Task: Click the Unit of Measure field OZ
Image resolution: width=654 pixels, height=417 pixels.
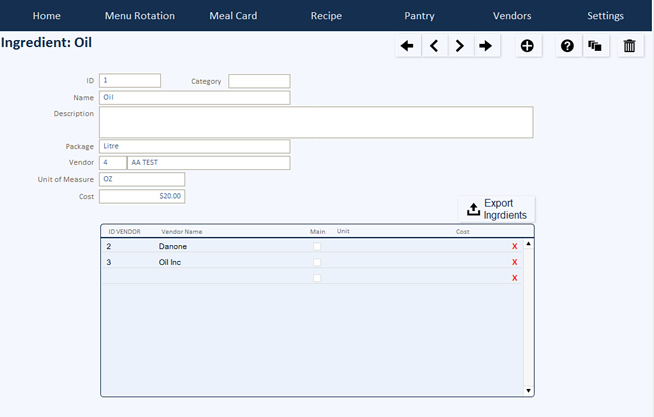Action: (142, 179)
